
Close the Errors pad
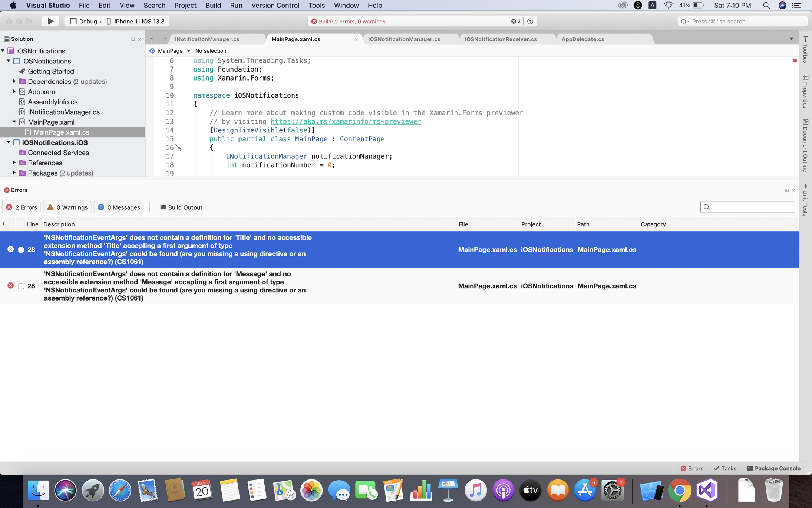[x=793, y=190]
